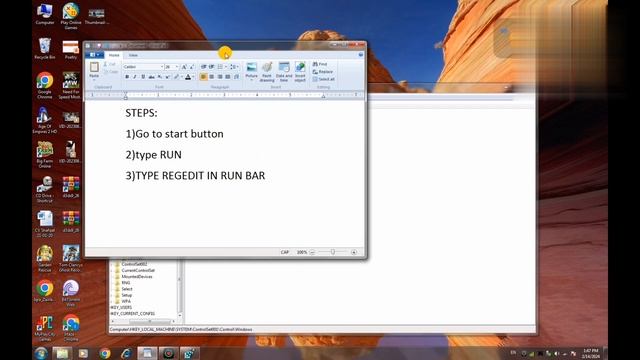
Task: Toggle Superscript formatting
Action: tap(167, 77)
